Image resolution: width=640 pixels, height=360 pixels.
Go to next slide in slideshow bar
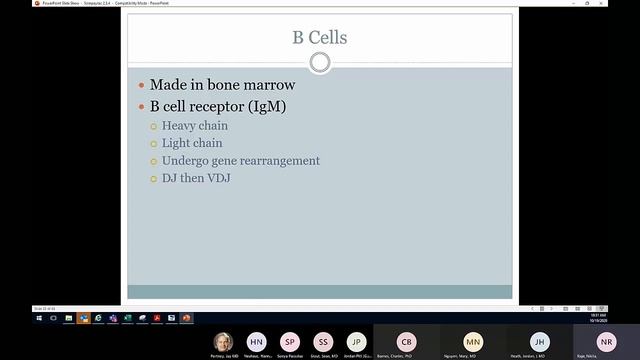pos(551,309)
